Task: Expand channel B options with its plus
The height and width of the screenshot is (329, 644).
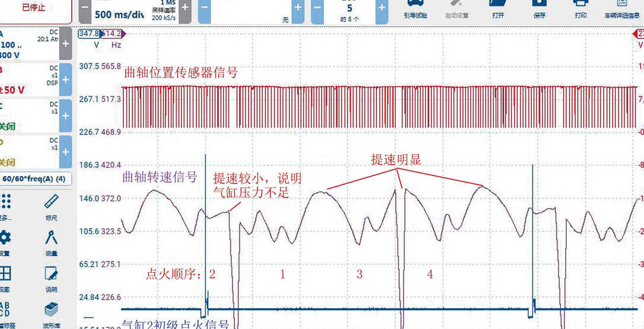Action: tap(65, 79)
